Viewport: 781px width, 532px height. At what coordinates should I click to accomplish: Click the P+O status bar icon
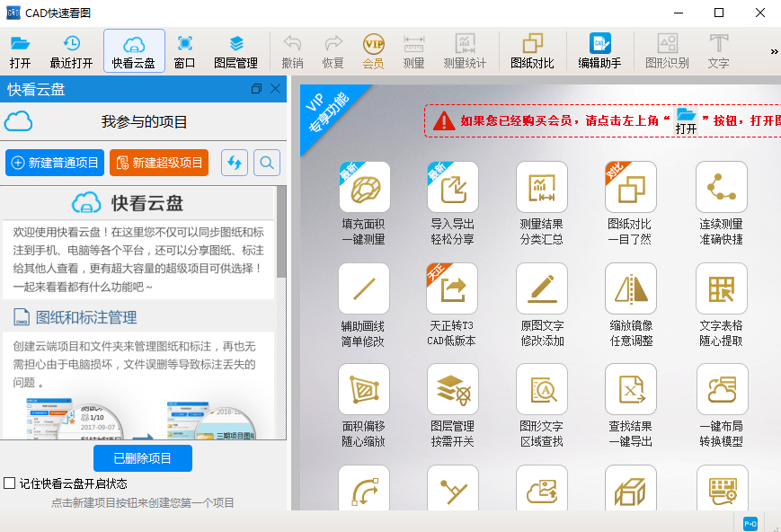(x=750, y=524)
